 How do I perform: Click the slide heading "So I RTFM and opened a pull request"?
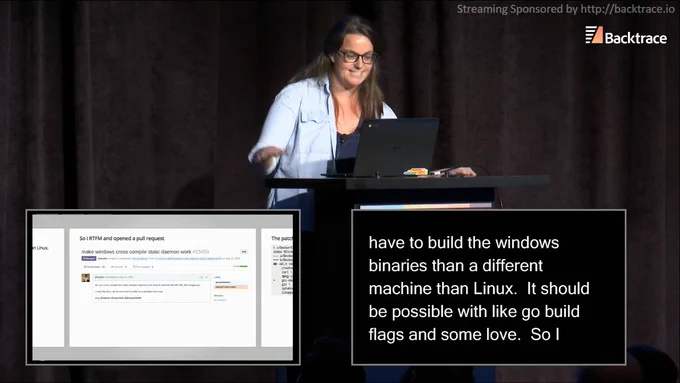(122, 238)
